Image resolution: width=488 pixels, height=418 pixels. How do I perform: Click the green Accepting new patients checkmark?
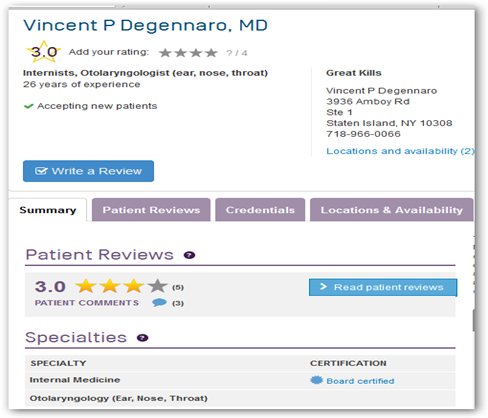point(29,106)
